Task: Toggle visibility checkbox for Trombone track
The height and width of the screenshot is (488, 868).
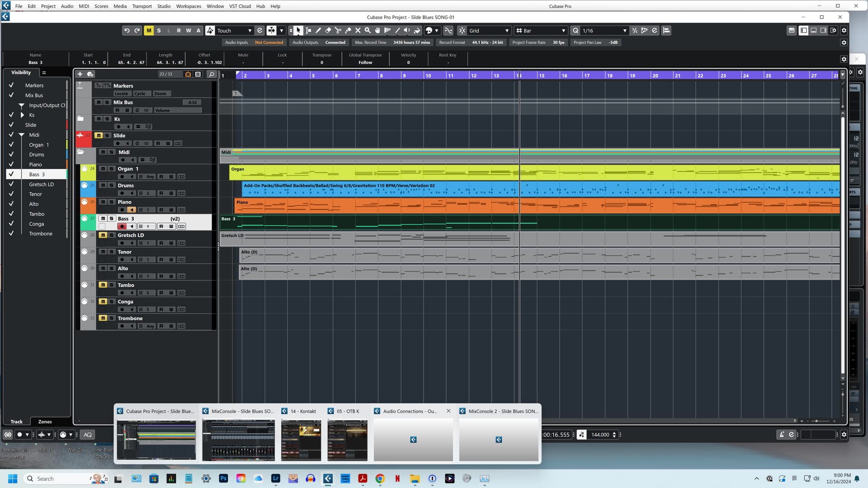Action: (x=11, y=234)
